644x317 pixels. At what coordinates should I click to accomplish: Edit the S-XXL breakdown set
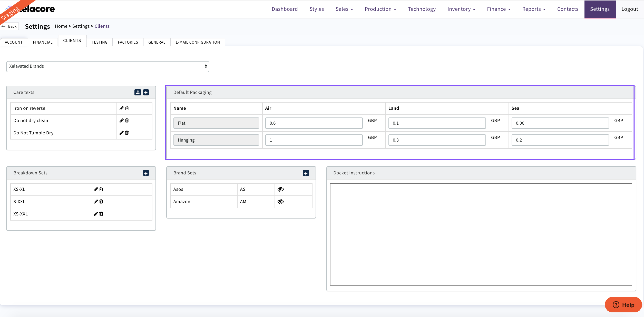point(96,202)
